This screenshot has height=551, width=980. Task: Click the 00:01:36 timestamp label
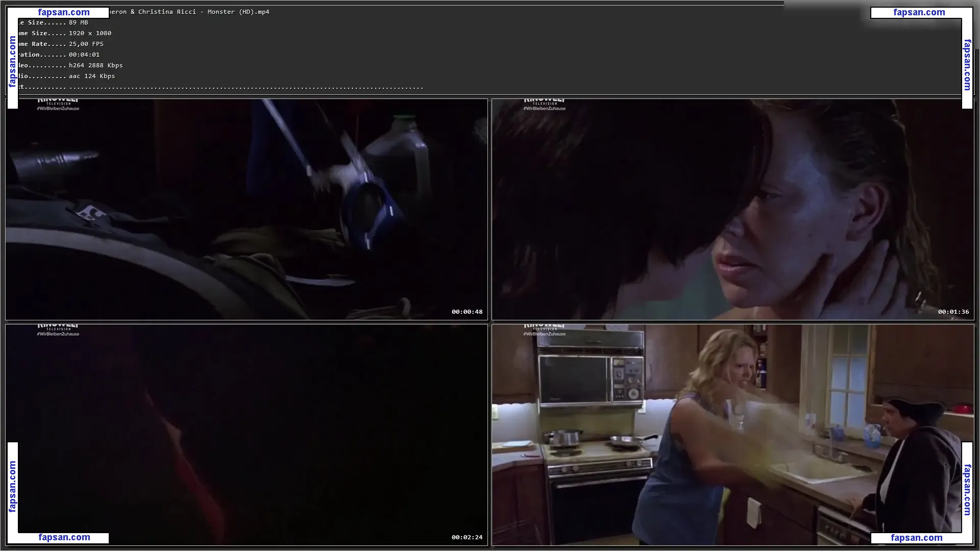[953, 312]
